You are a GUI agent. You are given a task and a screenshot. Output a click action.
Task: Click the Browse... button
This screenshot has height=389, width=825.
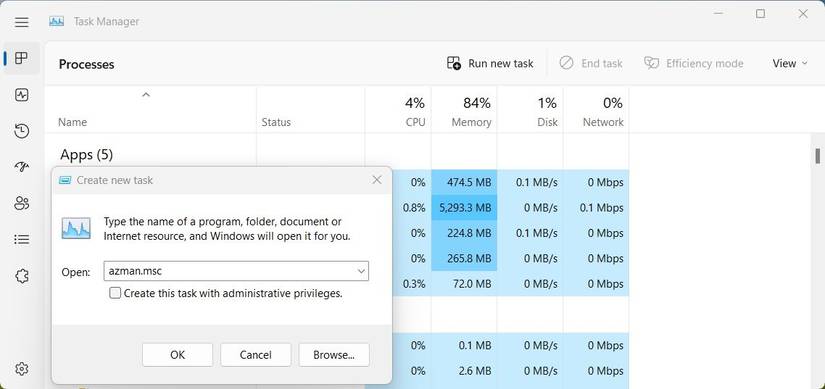334,355
